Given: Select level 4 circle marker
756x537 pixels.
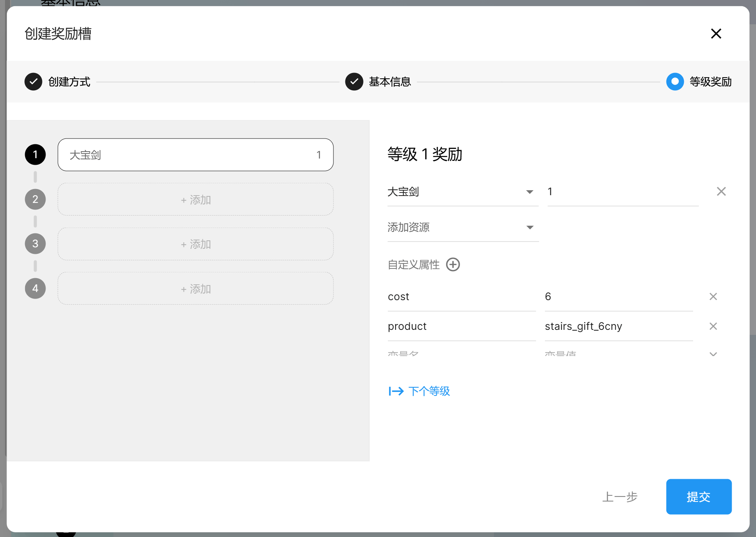Looking at the screenshot, I should [35, 289].
